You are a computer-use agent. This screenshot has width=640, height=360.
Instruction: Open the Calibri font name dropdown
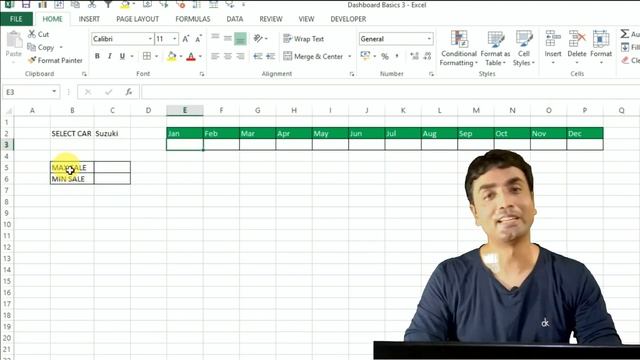(x=150, y=39)
